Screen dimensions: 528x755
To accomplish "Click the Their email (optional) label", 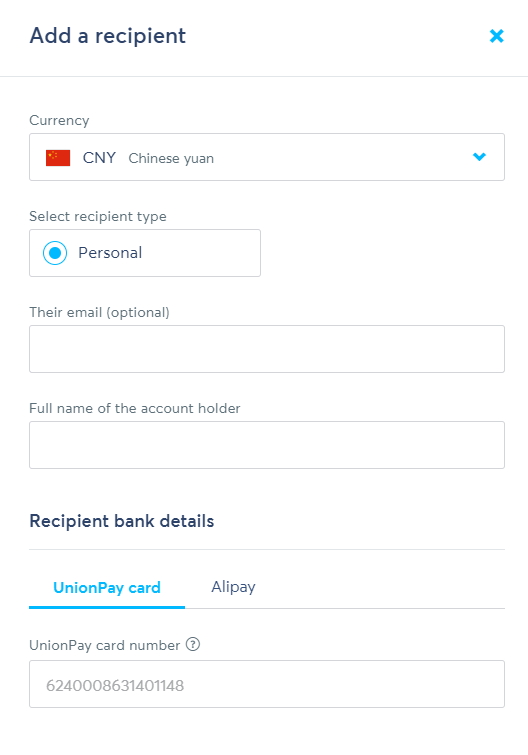I will pos(99,312).
